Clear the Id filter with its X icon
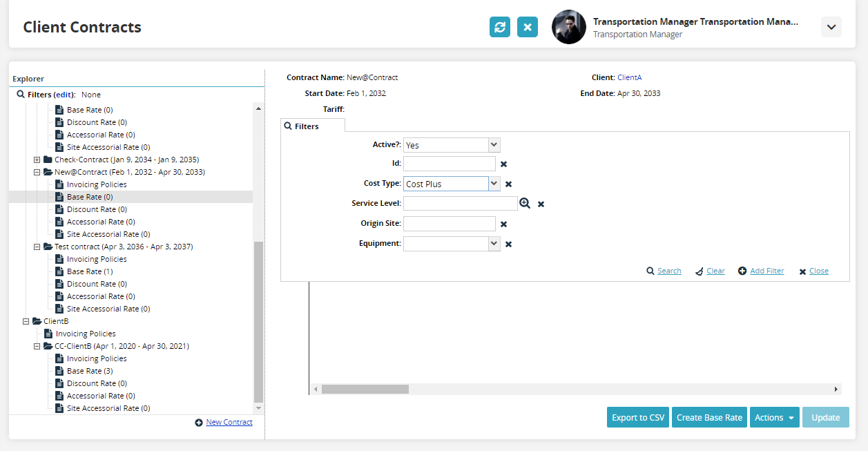Image resolution: width=868 pixels, height=451 pixels. (x=504, y=164)
